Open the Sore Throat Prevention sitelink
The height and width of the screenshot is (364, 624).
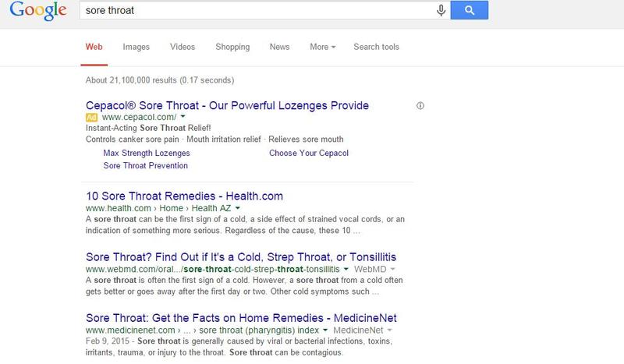146,166
